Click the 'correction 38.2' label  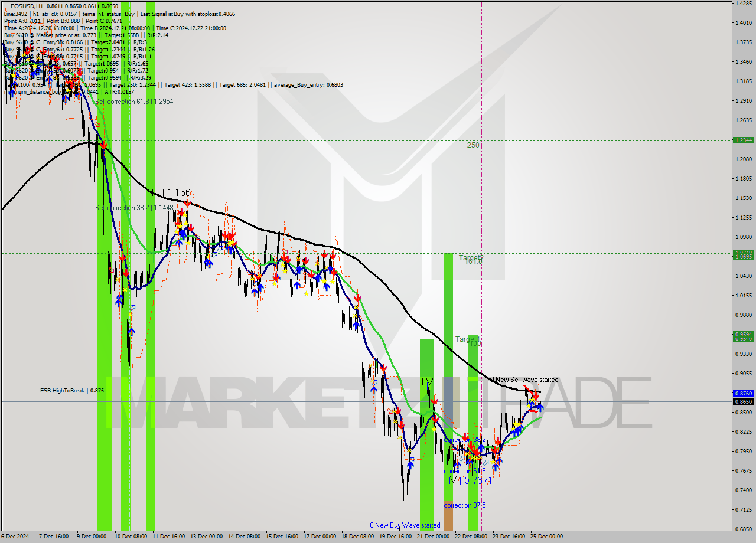tap(465, 440)
